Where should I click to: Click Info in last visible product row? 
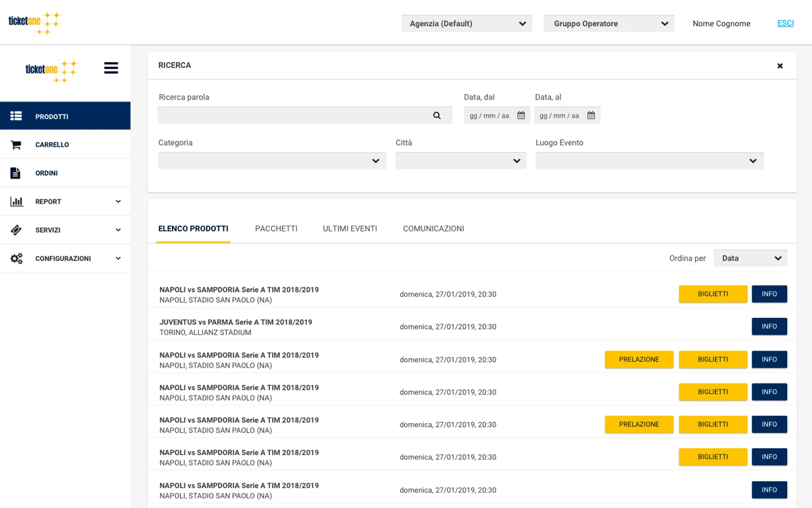tap(769, 490)
